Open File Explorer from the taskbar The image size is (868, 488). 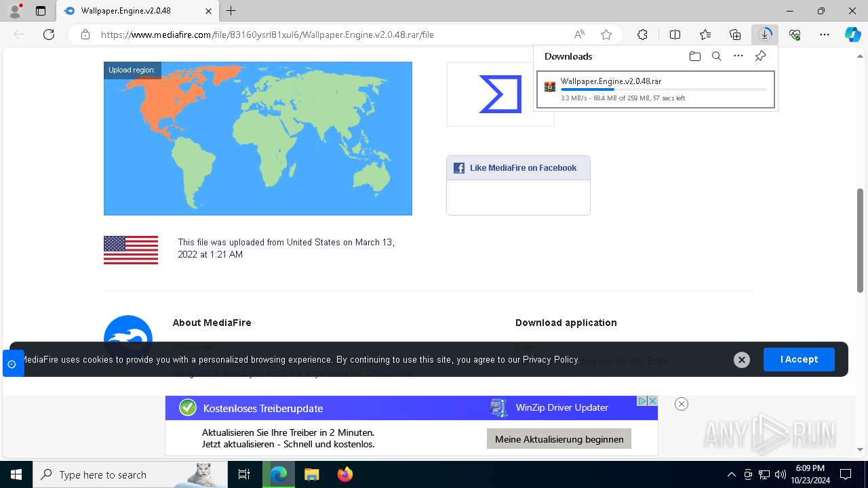point(311,474)
